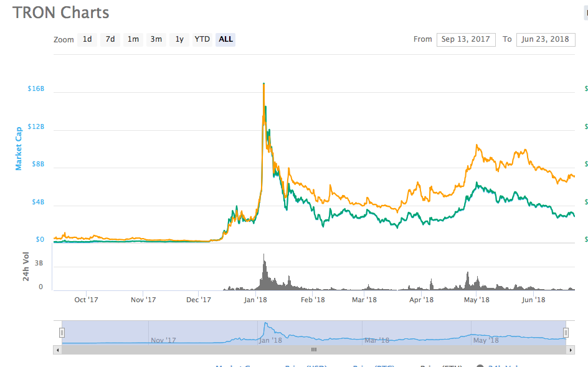Select the 3m zoom range
Image resolution: width=588 pixels, height=367 pixels.
click(156, 39)
